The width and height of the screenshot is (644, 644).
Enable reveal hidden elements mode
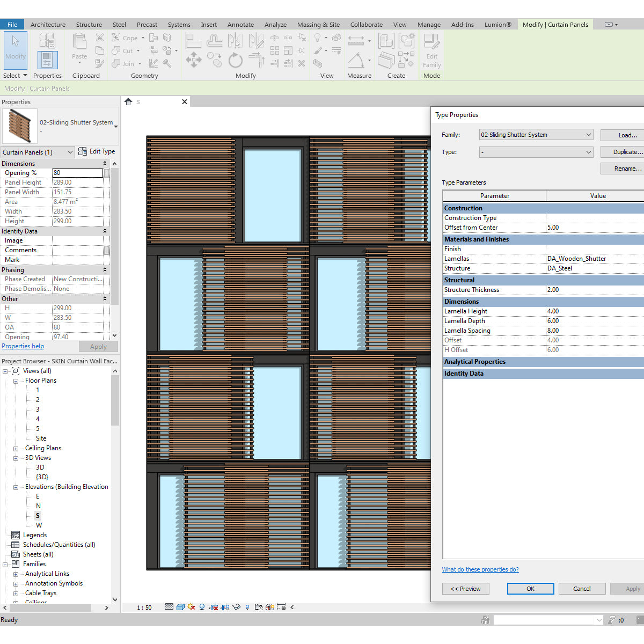[x=247, y=606]
